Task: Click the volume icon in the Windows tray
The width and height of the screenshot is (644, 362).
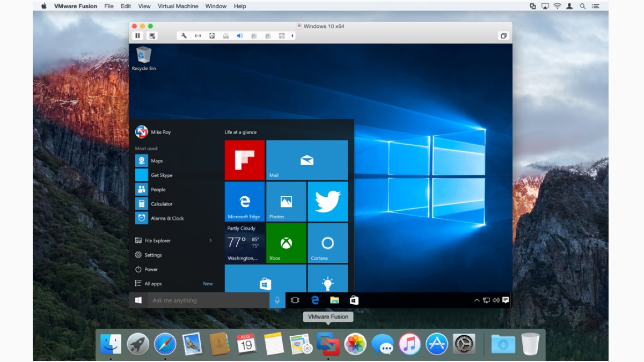Action: [x=495, y=300]
